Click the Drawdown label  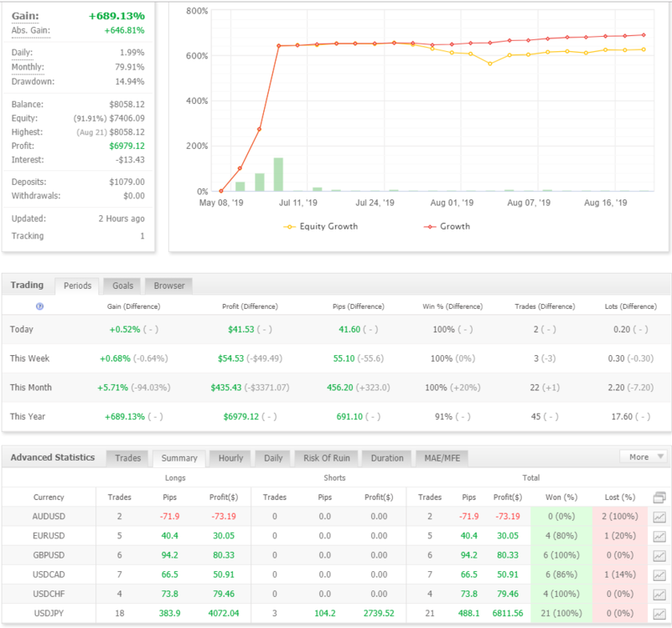pyautogui.click(x=33, y=81)
